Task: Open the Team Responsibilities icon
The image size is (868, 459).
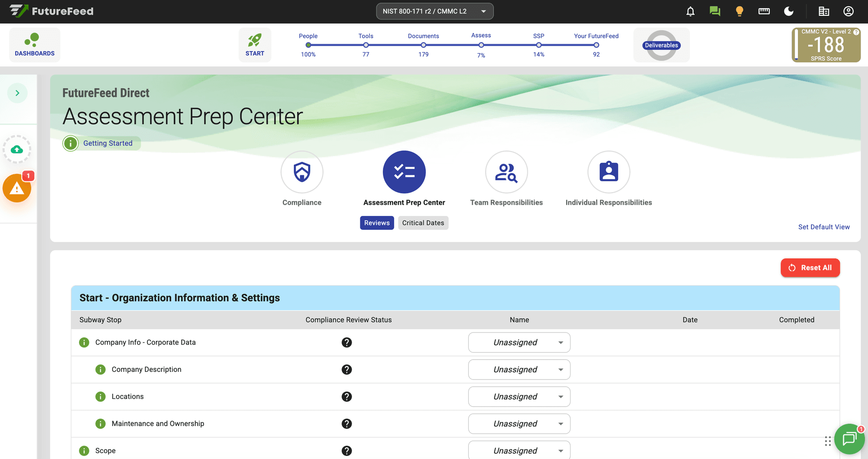Action: (506, 172)
